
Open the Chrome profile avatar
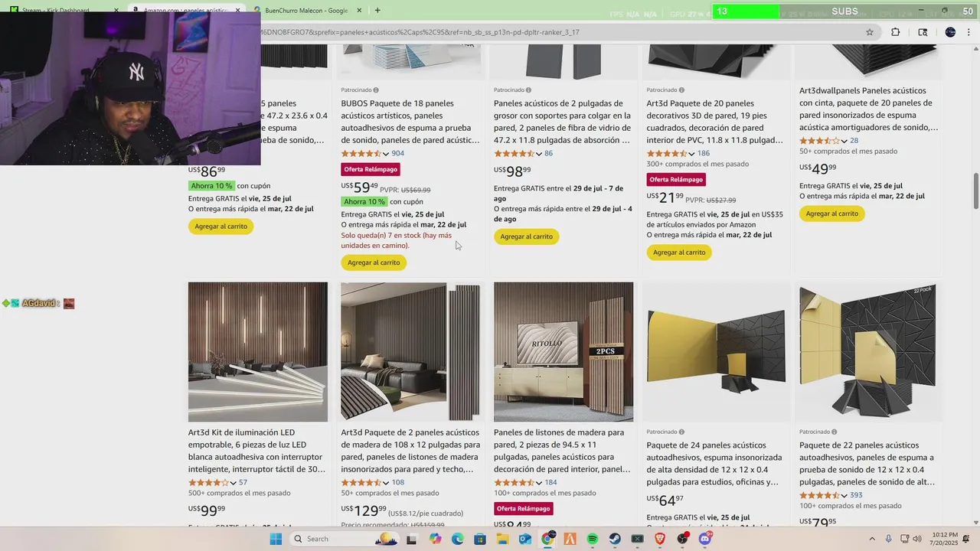(x=950, y=32)
